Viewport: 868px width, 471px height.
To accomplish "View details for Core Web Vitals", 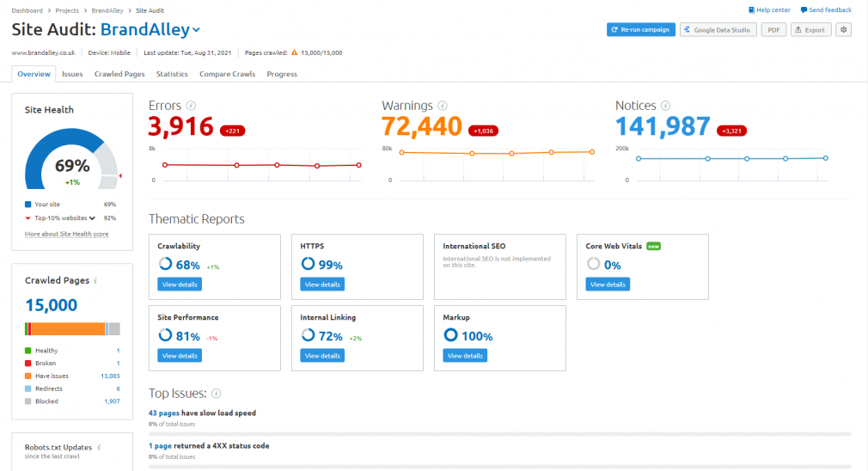I will [x=608, y=284].
